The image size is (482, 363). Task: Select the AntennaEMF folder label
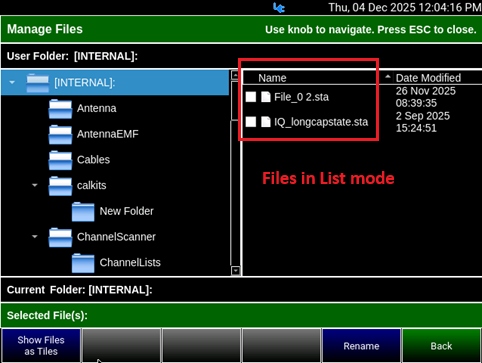pyautogui.click(x=108, y=134)
